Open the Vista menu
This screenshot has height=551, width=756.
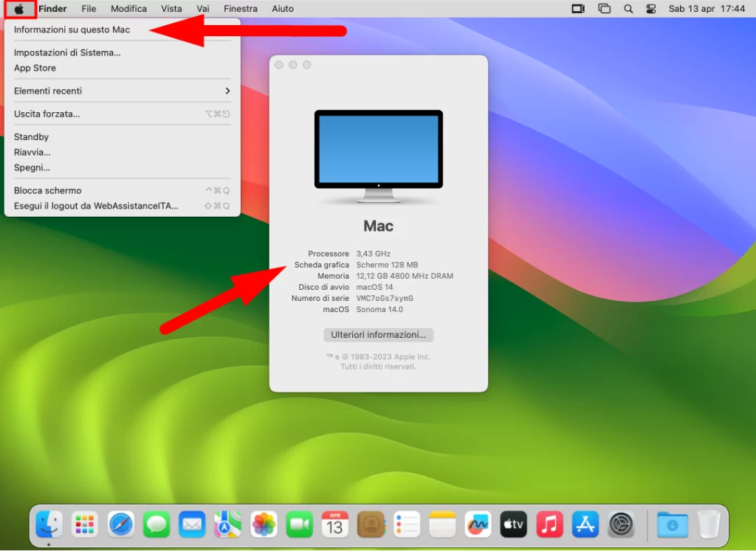coord(171,9)
